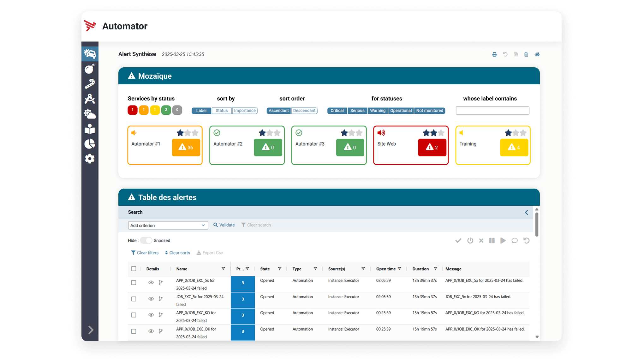
Task: Collapse the Search panel chevron
Action: point(527,212)
